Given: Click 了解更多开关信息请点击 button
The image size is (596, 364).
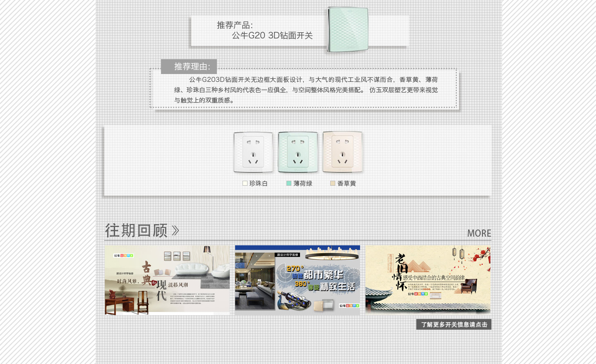Looking at the screenshot, I should [x=454, y=324].
